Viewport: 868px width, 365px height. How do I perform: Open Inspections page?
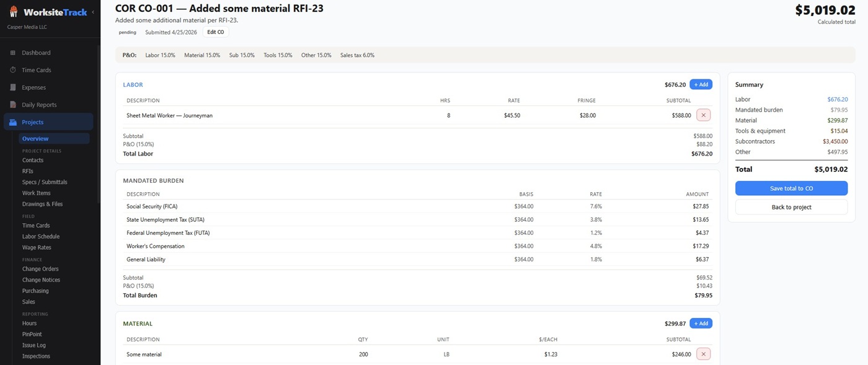[x=36, y=356]
